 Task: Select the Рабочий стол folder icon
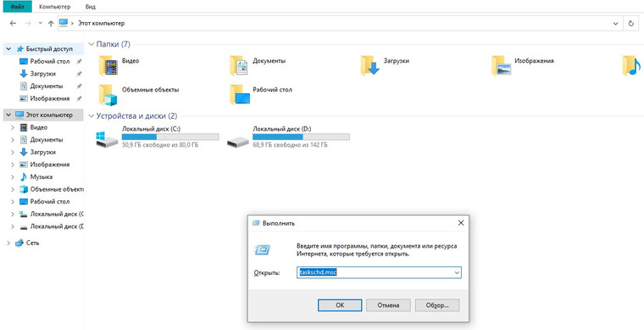(240, 94)
